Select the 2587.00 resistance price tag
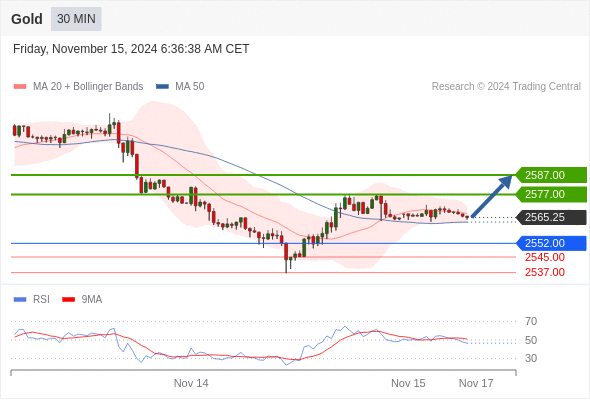 point(551,175)
